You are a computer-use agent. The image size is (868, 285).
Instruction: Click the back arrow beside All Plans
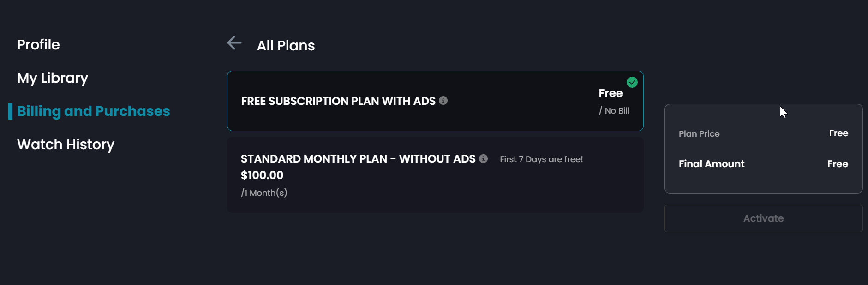234,43
